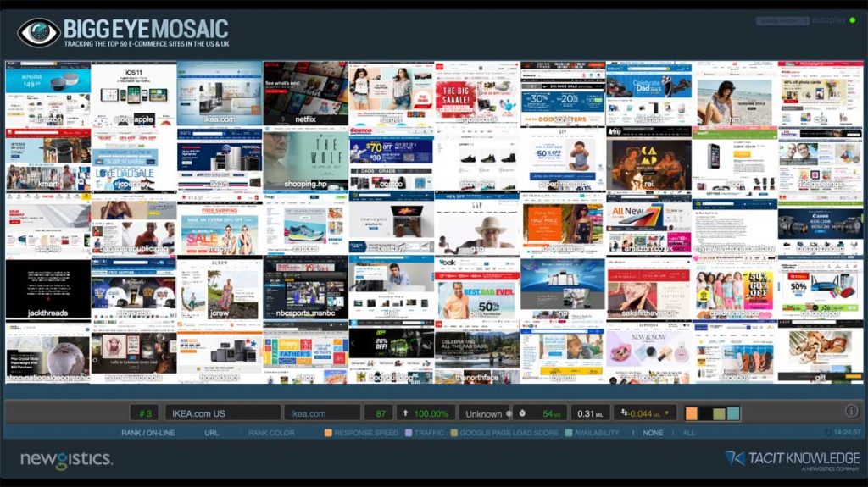The height and width of the screenshot is (487, 868).
Task: Click the blurred button beside autoplay
Action: pyautogui.click(x=782, y=20)
